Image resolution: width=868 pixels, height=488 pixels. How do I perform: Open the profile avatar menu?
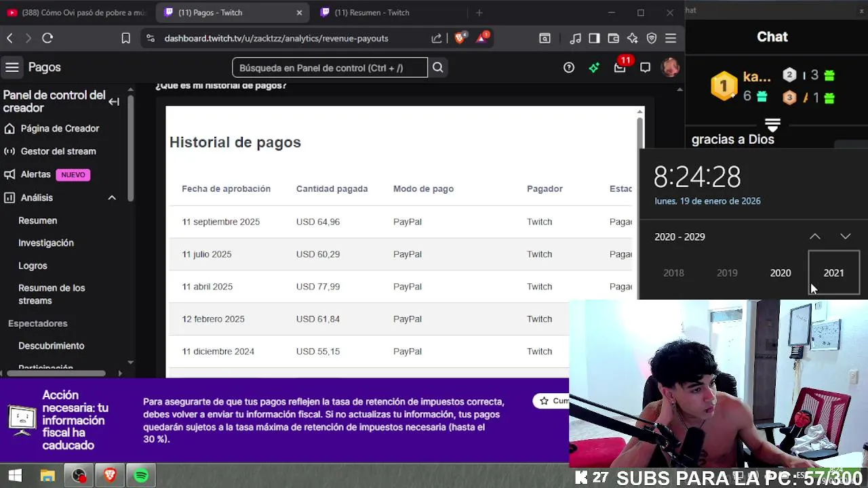coord(671,67)
